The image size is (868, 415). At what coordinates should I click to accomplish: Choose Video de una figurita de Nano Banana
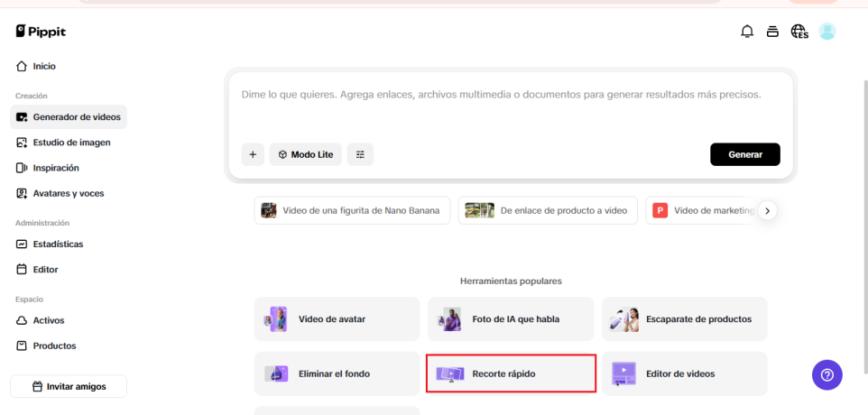point(352,210)
